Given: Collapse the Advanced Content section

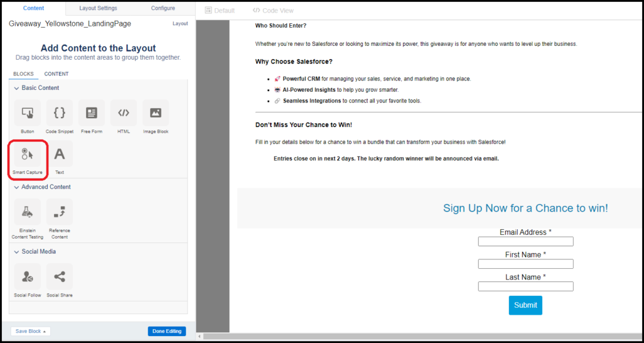Looking at the screenshot, I should click(17, 187).
